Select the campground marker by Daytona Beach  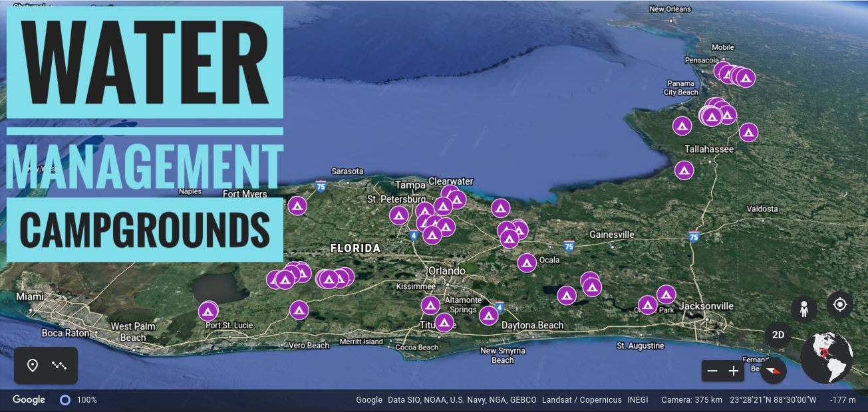[x=489, y=317]
